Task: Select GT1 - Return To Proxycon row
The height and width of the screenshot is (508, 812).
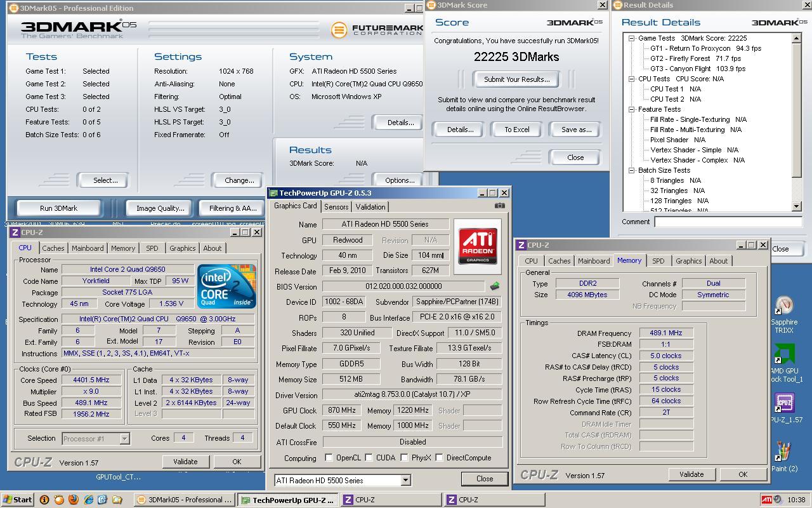Action: (705, 48)
